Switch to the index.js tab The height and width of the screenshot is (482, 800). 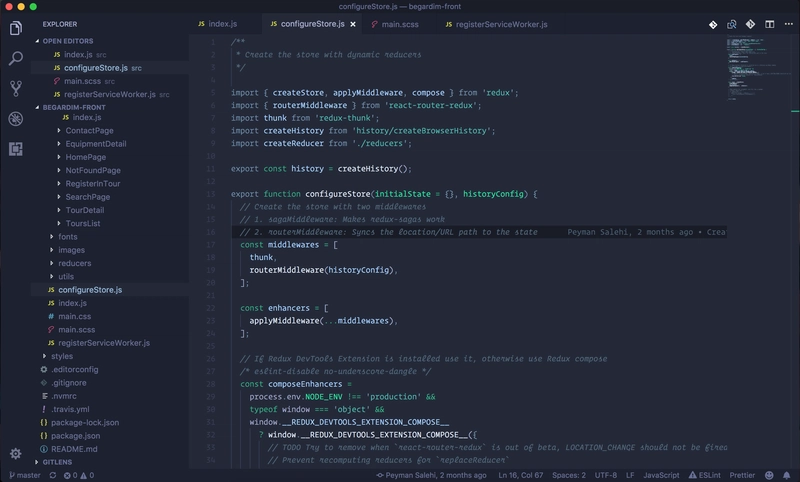[x=218, y=24]
